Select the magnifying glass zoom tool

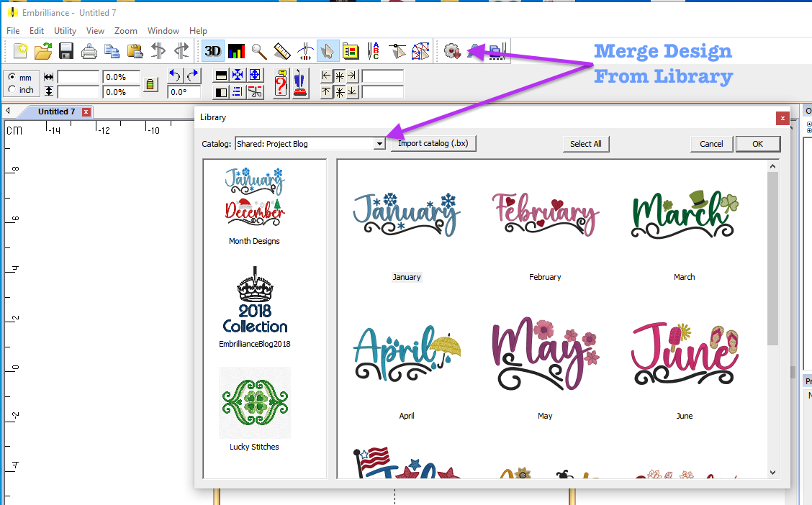(259, 51)
